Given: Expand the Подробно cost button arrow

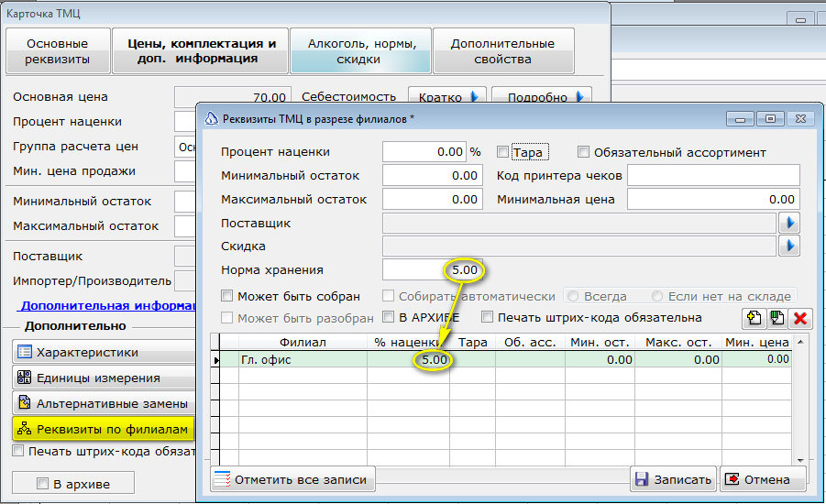Looking at the screenshot, I should (x=580, y=97).
